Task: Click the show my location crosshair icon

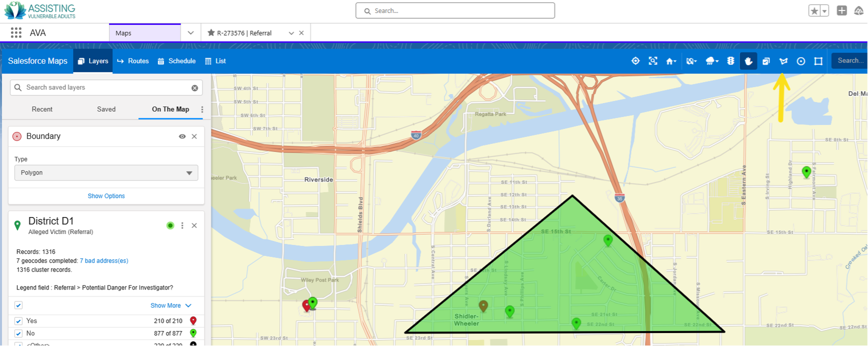Action: [635, 61]
